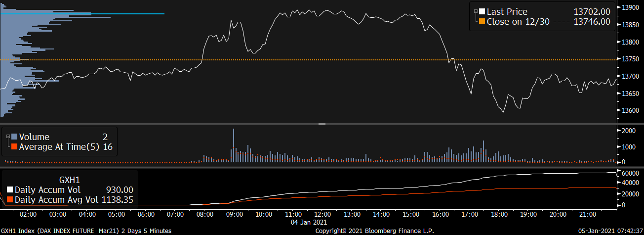644x235 pixels.
Task: Click the 13600 price axis label
Action: pyautogui.click(x=632, y=110)
